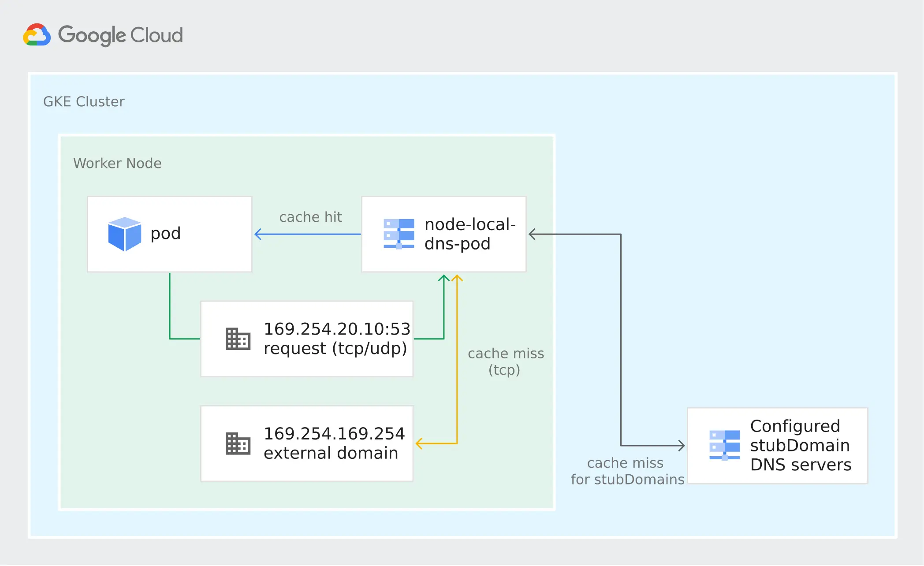Click the blue pod cube icon

tap(125, 234)
